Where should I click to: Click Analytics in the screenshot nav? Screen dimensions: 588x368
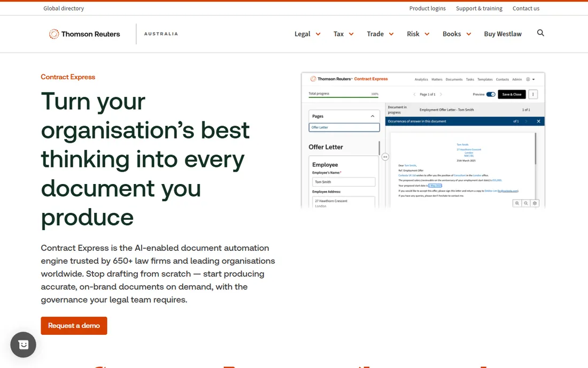[x=421, y=80]
